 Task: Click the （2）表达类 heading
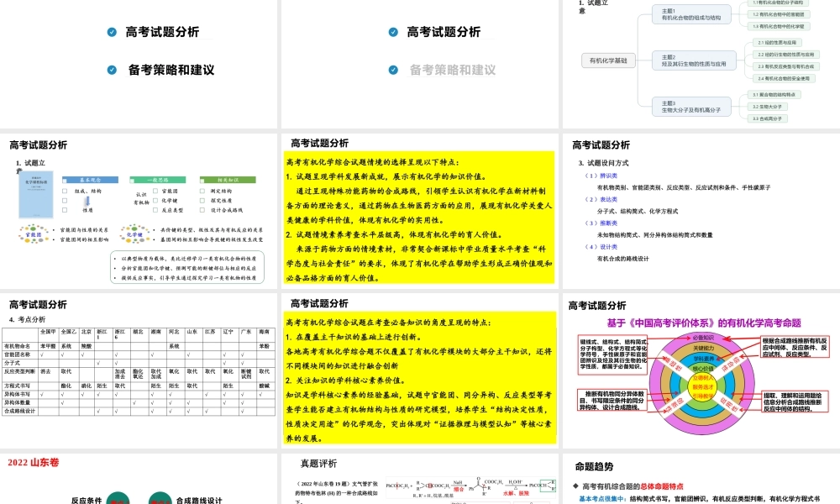click(x=601, y=199)
